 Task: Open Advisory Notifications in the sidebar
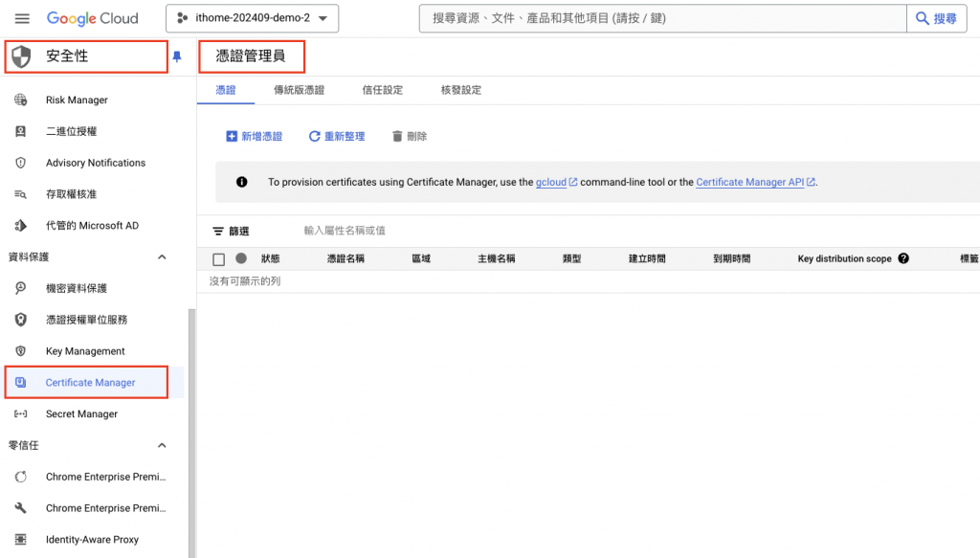point(96,163)
